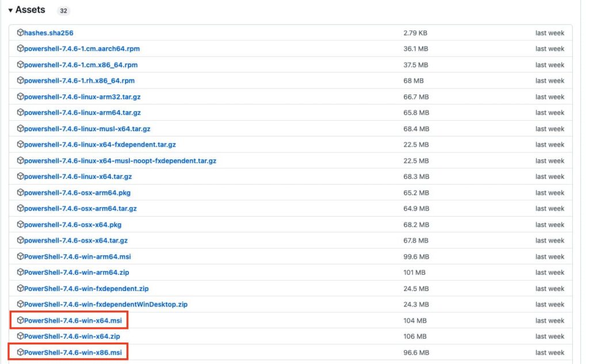589x364 pixels.
Task: Click the 37.5 MB size value
Action: coord(416,65)
